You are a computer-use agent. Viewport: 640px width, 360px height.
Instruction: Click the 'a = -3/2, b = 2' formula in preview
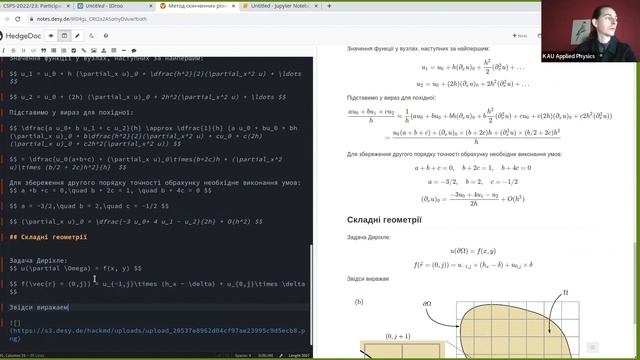pyautogui.click(x=473, y=182)
